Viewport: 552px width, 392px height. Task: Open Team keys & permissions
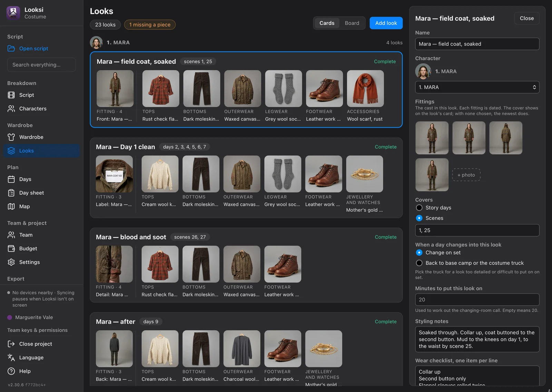tap(37, 330)
